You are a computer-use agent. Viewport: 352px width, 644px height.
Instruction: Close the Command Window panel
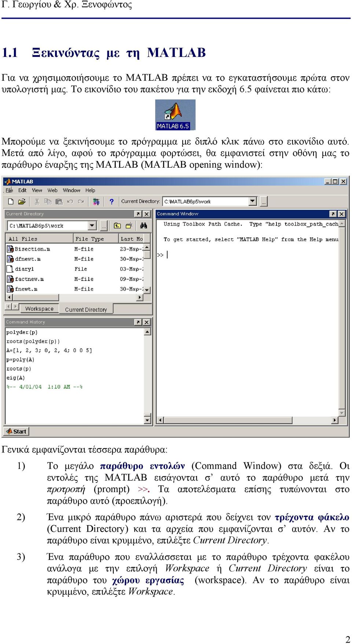341,214
